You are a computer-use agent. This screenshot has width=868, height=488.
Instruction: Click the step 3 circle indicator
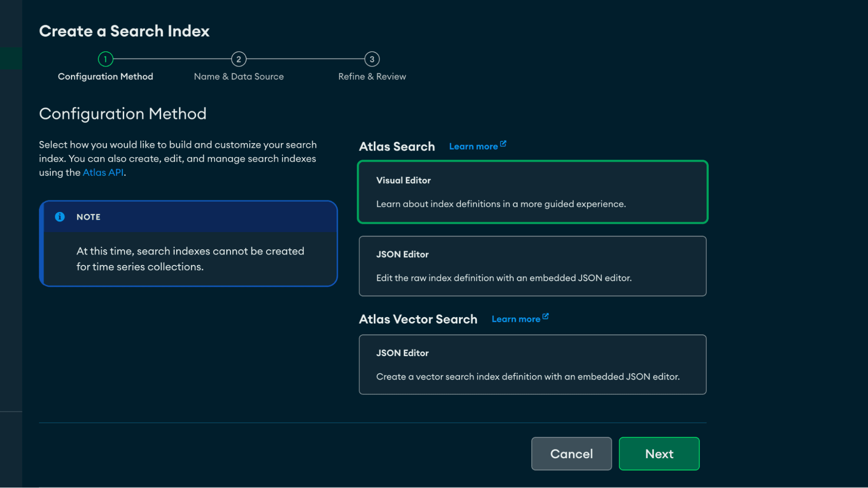click(372, 59)
